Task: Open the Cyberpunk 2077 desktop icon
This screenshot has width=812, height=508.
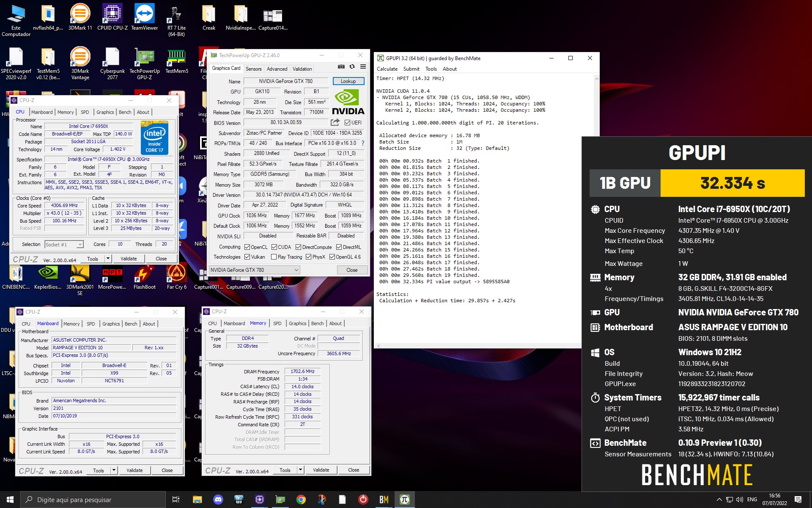Action: 112,63
